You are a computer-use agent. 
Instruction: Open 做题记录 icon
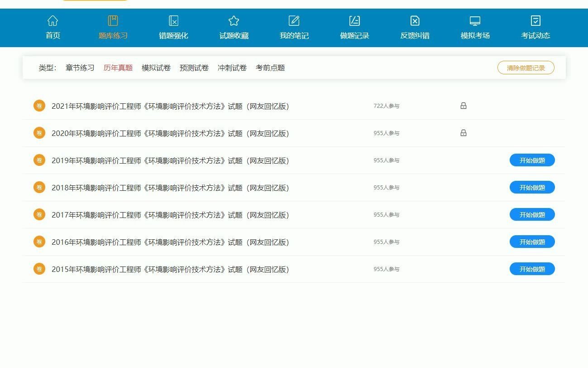[x=354, y=21]
